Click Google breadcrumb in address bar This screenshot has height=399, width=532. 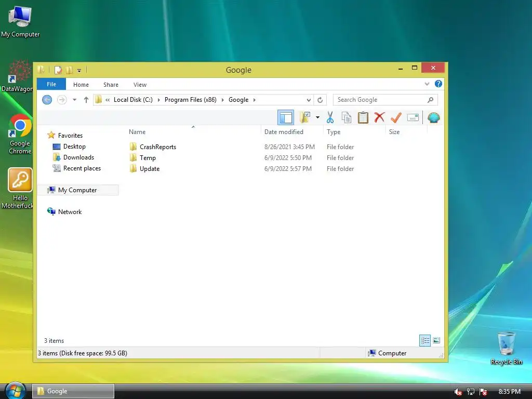click(x=238, y=100)
